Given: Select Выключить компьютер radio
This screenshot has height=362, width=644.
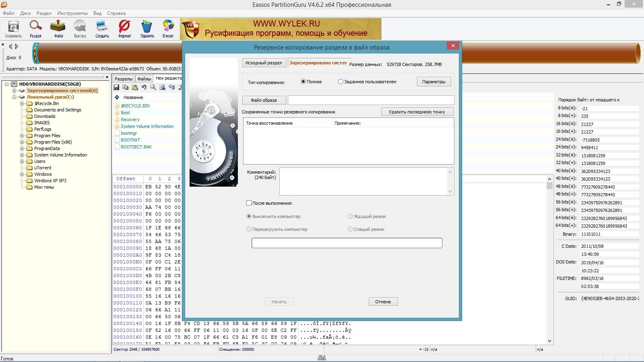Looking at the screenshot, I should pyautogui.click(x=249, y=216).
